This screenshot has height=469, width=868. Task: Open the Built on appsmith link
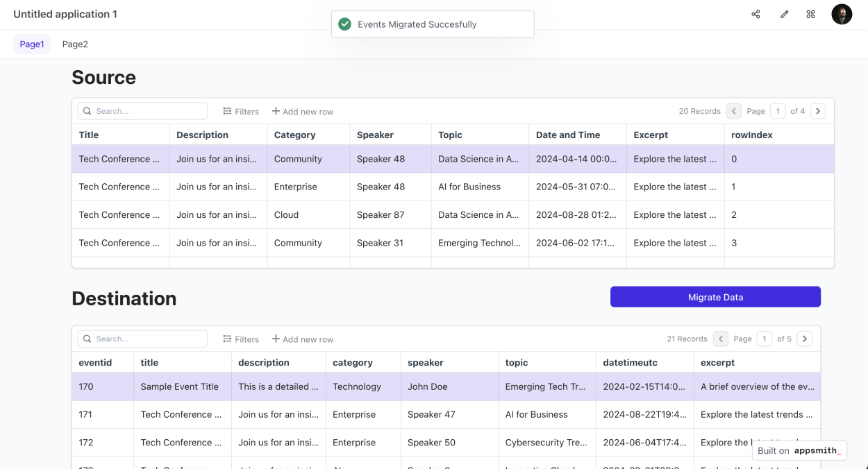pos(799,450)
